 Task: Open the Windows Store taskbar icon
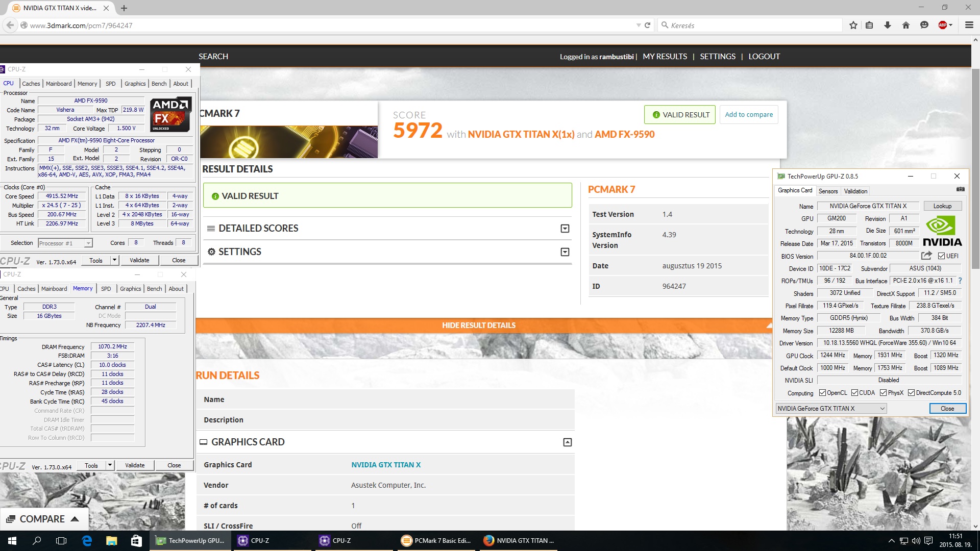(136, 541)
